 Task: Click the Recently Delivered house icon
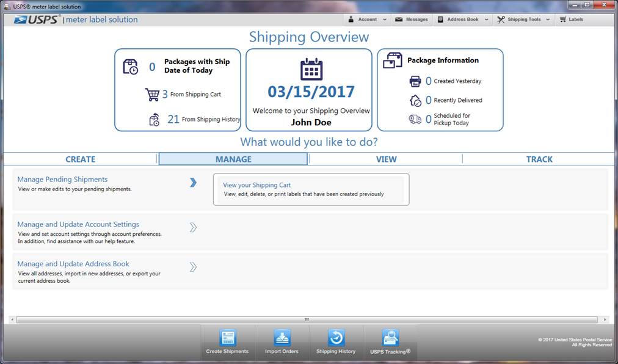point(415,101)
